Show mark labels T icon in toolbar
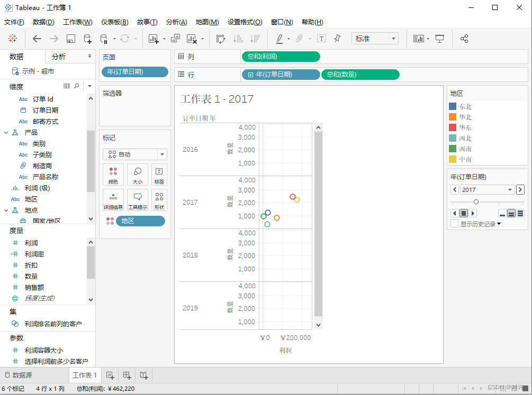 pos(321,39)
